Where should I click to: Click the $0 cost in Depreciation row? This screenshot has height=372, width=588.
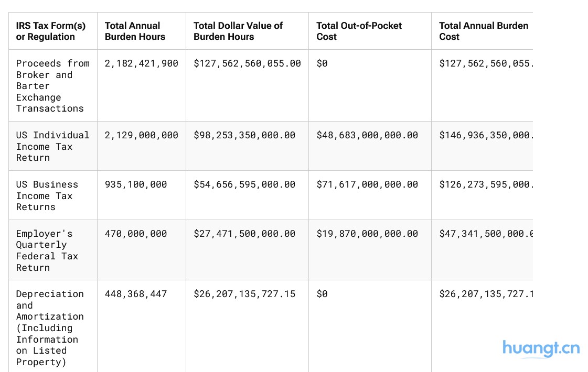click(322, 294)
